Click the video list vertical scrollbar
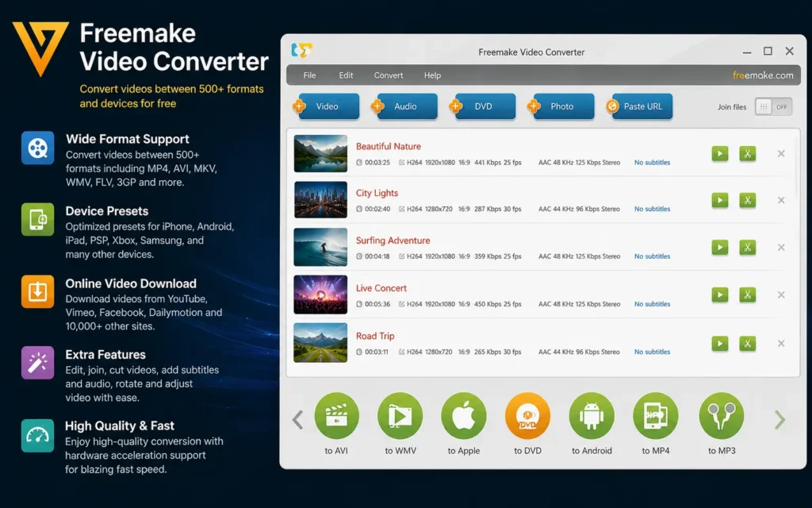The height and width of the screenshot is (508, 812). [796, 166]
